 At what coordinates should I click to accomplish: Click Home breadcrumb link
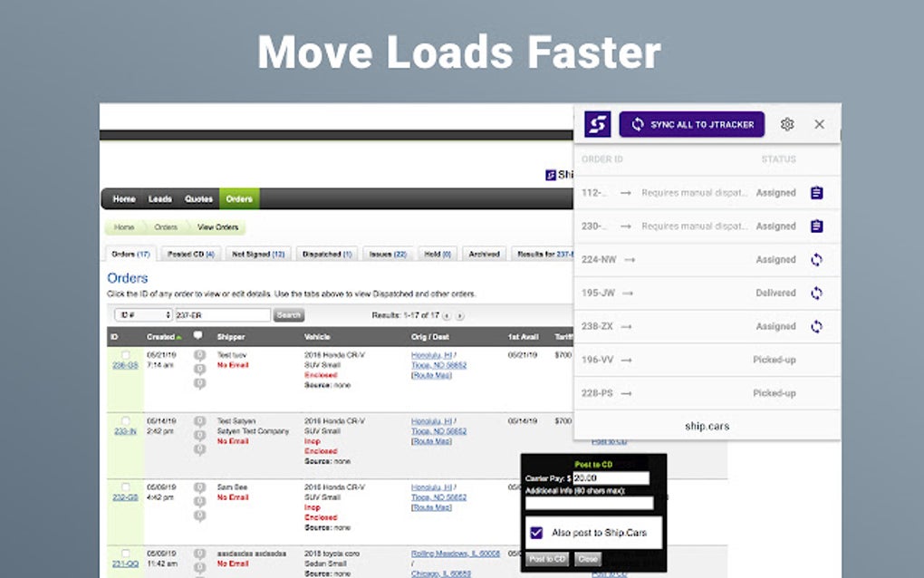click(124, 227)
